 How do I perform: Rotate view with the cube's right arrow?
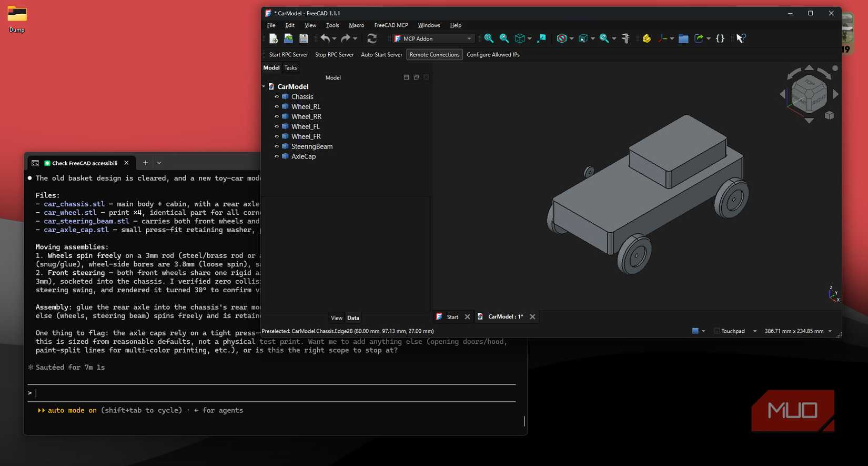[x=836, y=94]
